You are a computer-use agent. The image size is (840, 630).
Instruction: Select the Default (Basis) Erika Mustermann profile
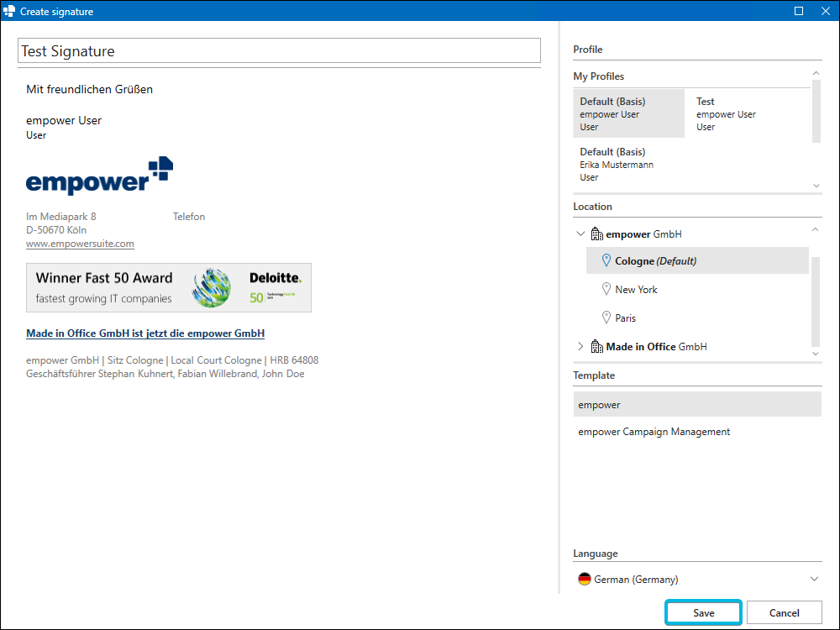(628, 164)
